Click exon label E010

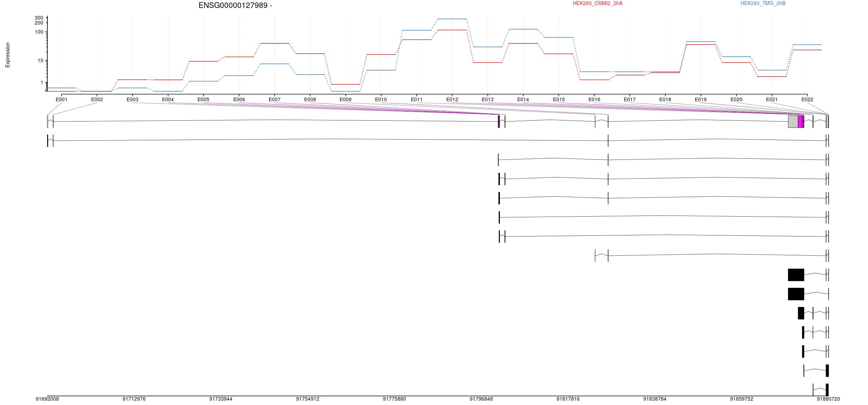point(381,99)
